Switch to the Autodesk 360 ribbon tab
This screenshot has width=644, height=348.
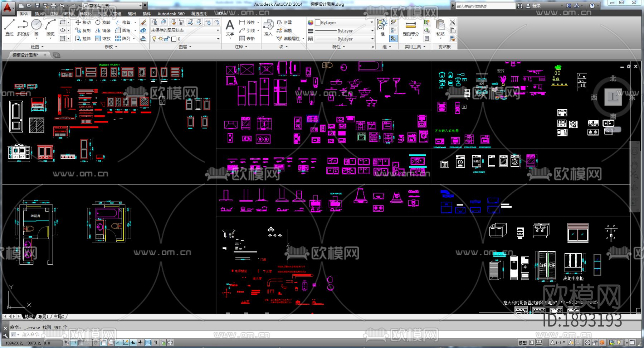(171, 14)
